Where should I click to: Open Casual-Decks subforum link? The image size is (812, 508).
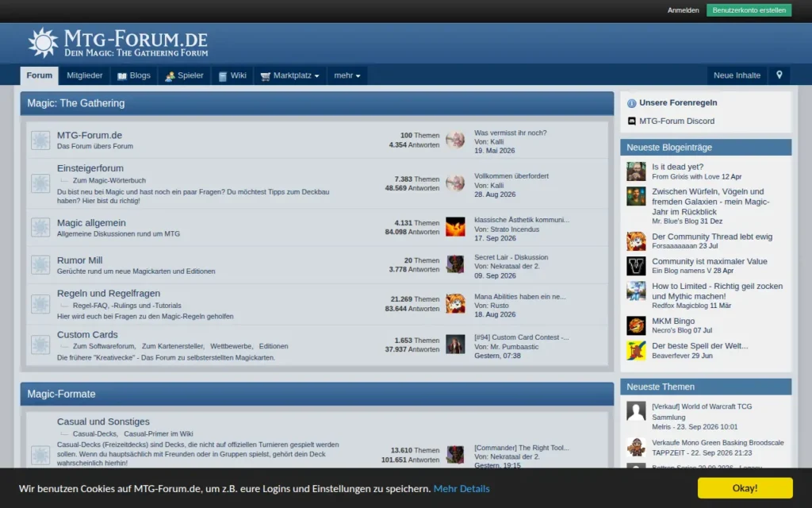pyautogui.click(x=95, y=434)
